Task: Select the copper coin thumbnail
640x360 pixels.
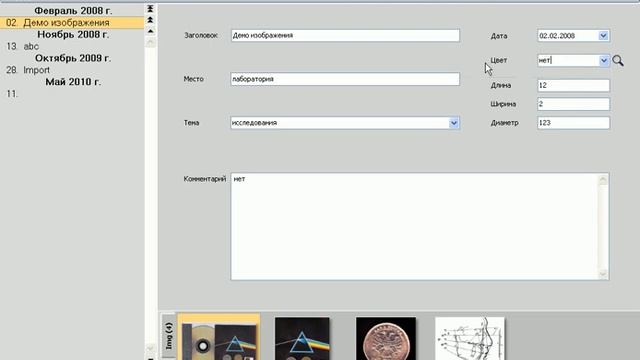Action: (x=386, y=339)
